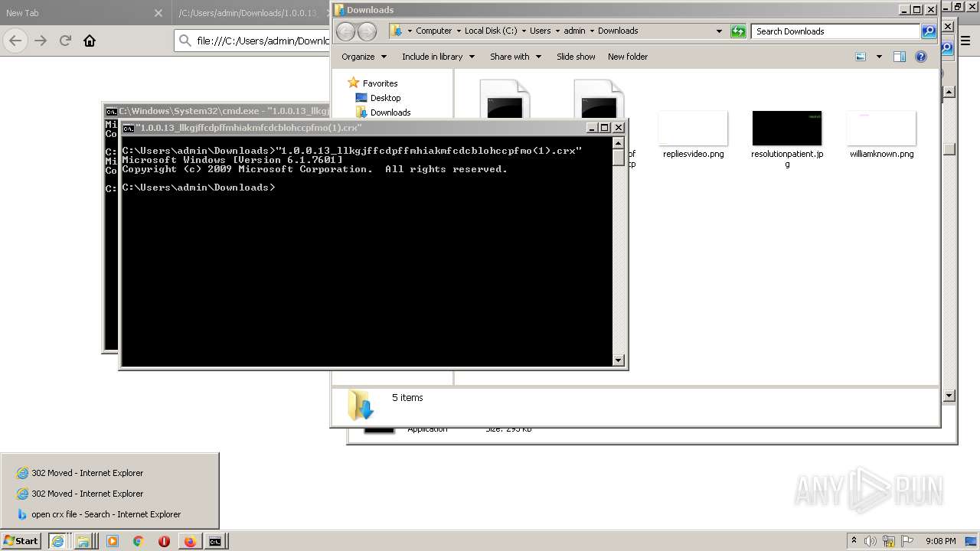Open the volume tray icon
Screen dimensions: 980x551
[871, 541]
